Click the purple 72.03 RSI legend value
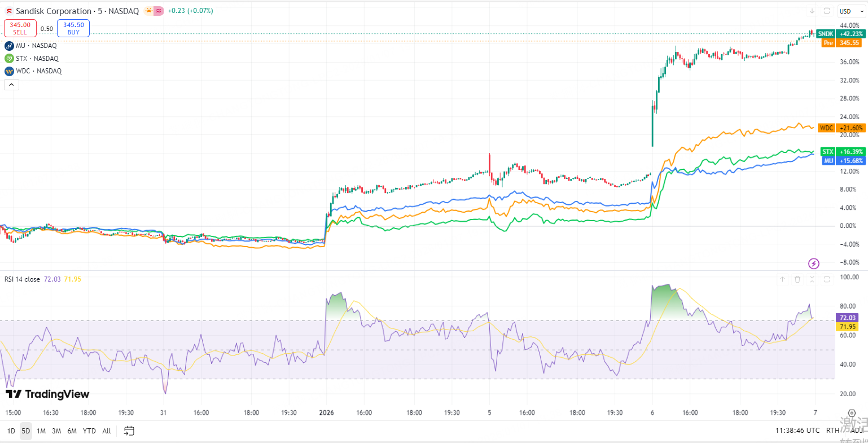868x443 pixels. [x=51, y=279]
